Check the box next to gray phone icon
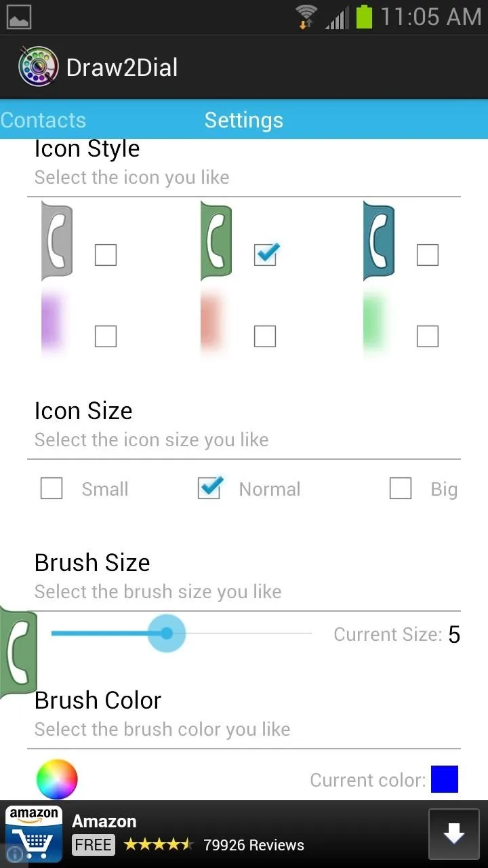This screenshot has height=868, width=488. 106,255
